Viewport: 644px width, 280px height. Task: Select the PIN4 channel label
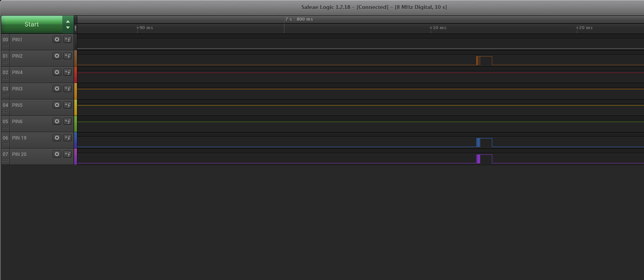coord(17,73)
